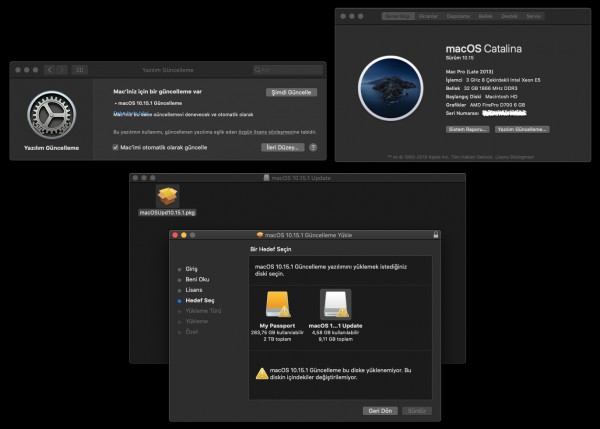Switch to the Depolama tab
600x429 pixels.
click(x=458, y=16)
